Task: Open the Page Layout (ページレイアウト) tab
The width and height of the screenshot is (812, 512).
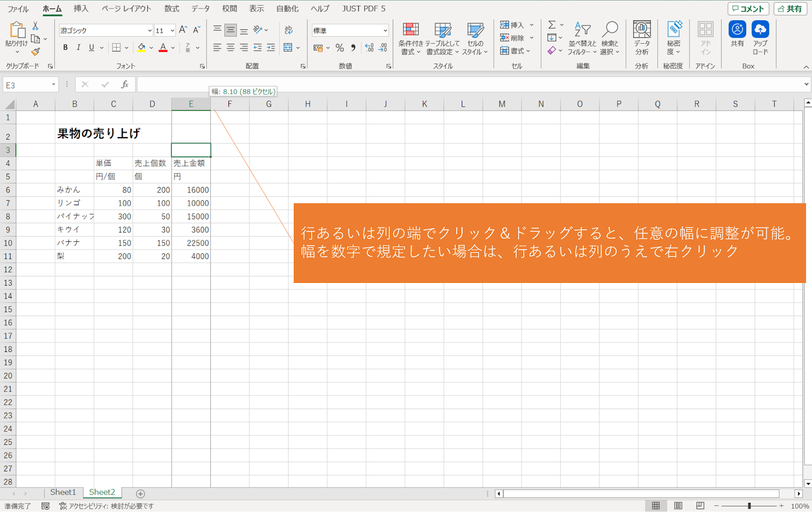Action: click(126, 9)
